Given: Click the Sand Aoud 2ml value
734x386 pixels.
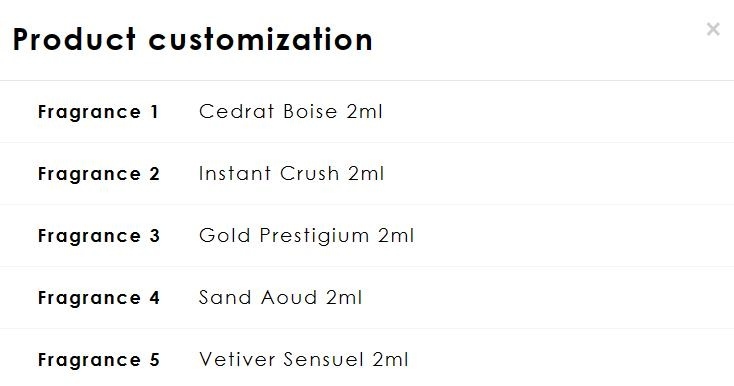Looking at the screenshot, I should (x=280, y=298).
